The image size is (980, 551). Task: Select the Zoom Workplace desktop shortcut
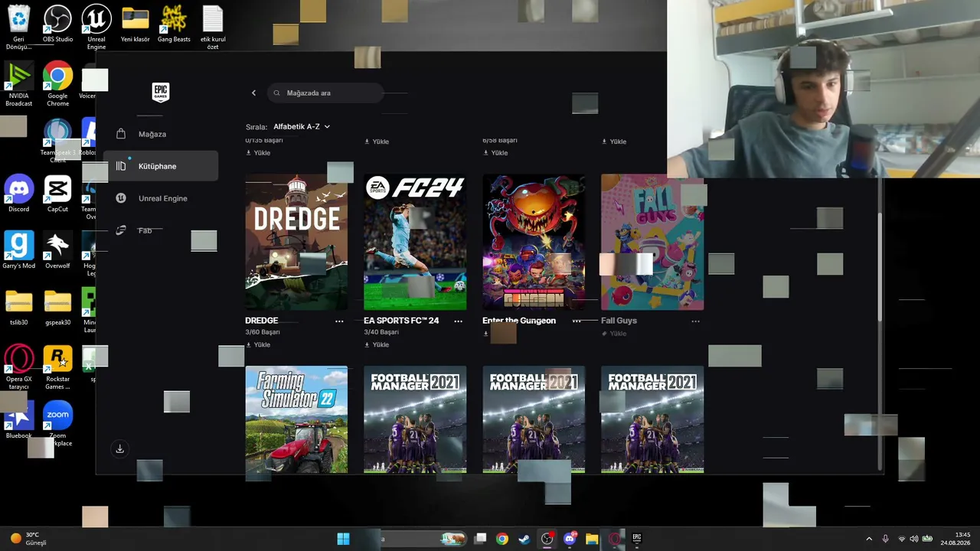tap(57, 424)
